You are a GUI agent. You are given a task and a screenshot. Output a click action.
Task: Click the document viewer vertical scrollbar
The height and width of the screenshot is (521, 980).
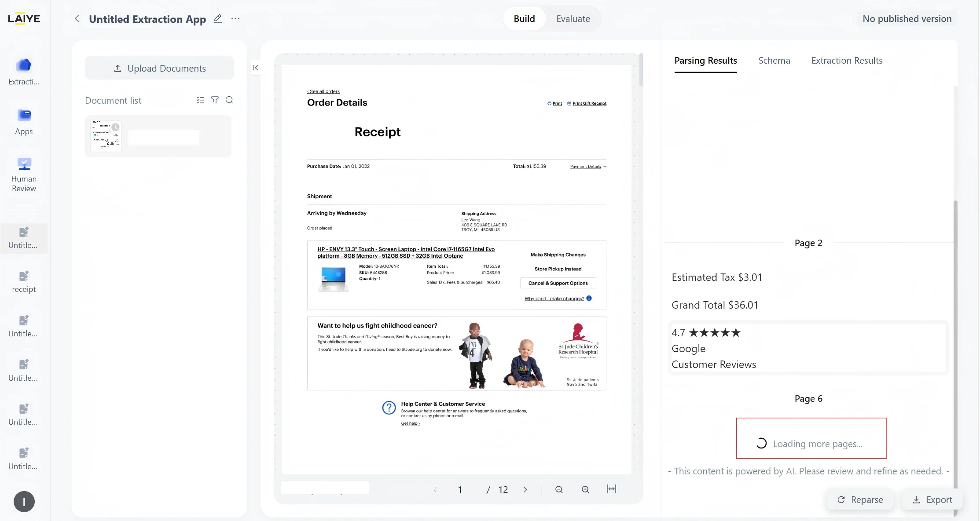click(x=641, y=70)
